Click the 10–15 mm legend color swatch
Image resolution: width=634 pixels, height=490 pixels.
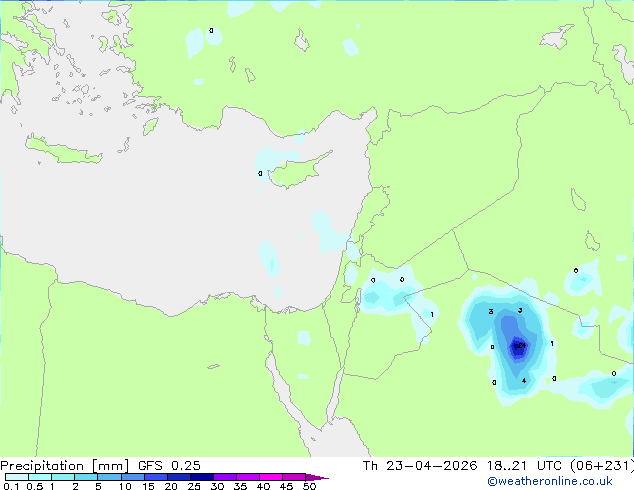tap(132, 477)
